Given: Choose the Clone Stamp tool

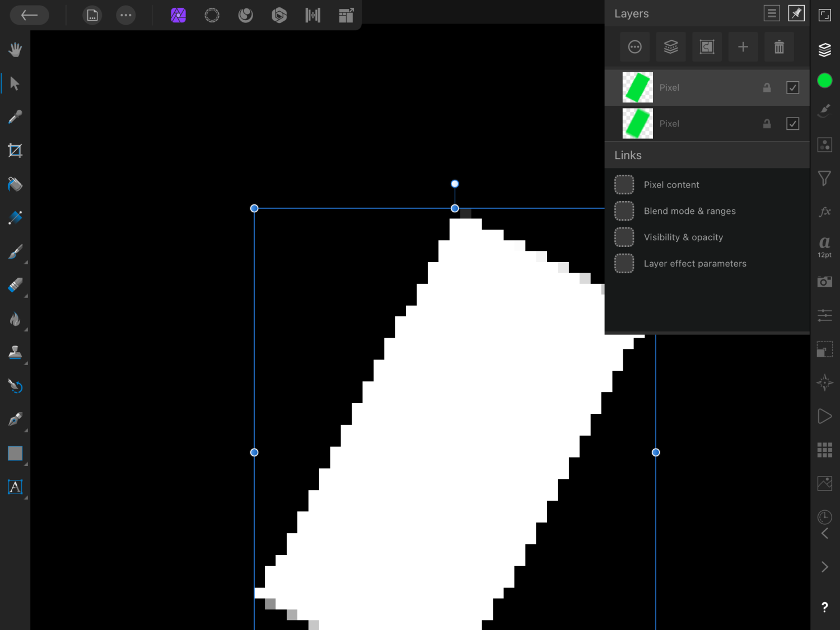Looking at the screenshot, I should point(15,352).
